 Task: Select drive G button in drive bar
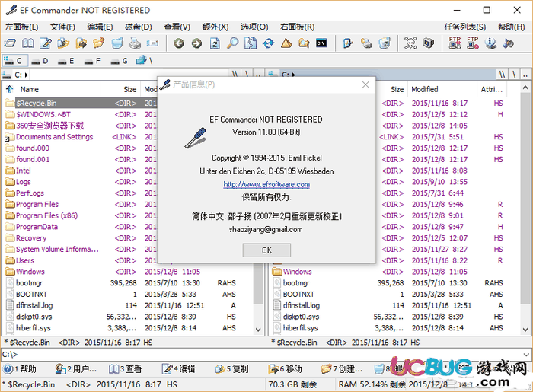pos(120,61)
